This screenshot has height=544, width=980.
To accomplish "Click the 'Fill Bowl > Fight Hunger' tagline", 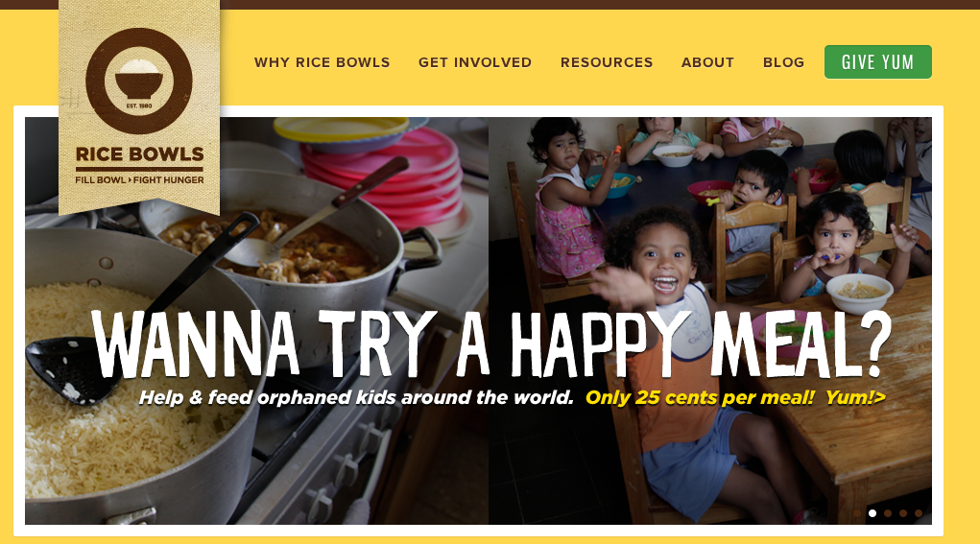I will pos(139,179).
